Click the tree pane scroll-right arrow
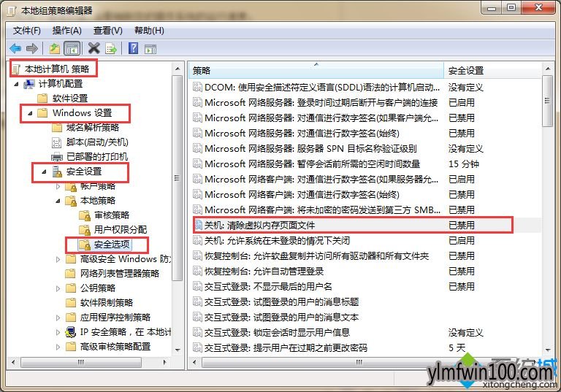This screenshot has height=392, width=561. point(164,362)
